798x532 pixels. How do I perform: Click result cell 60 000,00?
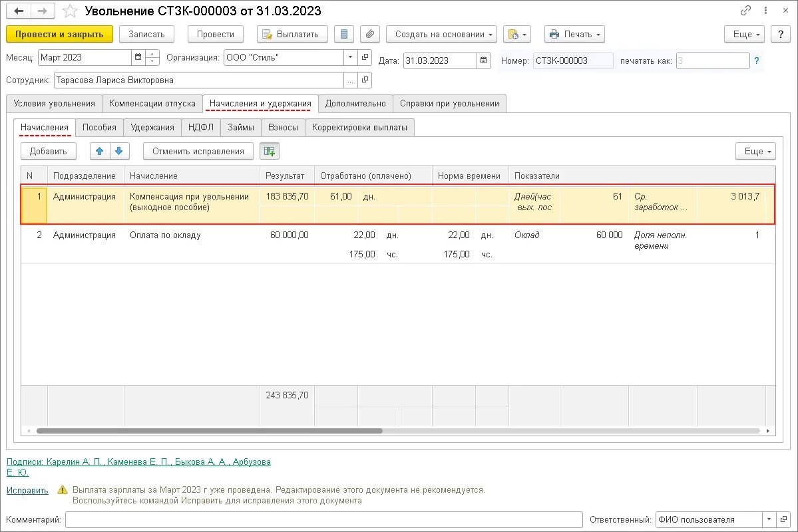287,235
